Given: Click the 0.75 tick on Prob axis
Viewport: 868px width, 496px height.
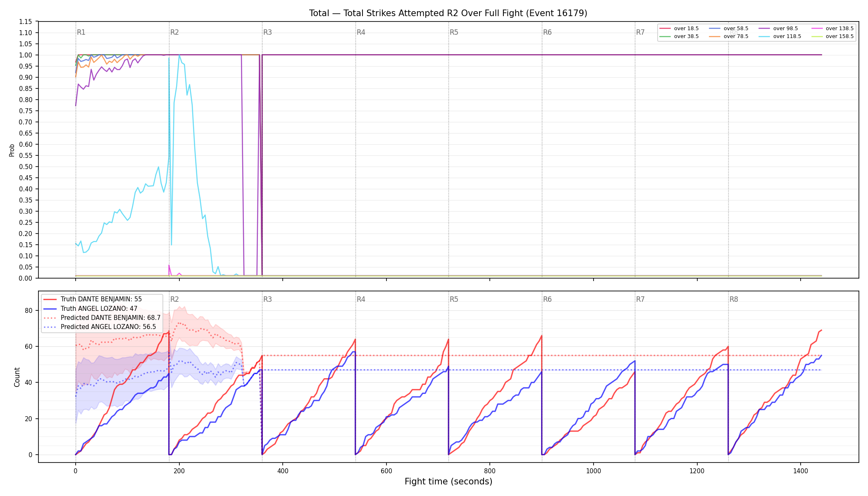Looking at the screenshot, I should coord(26,111).
